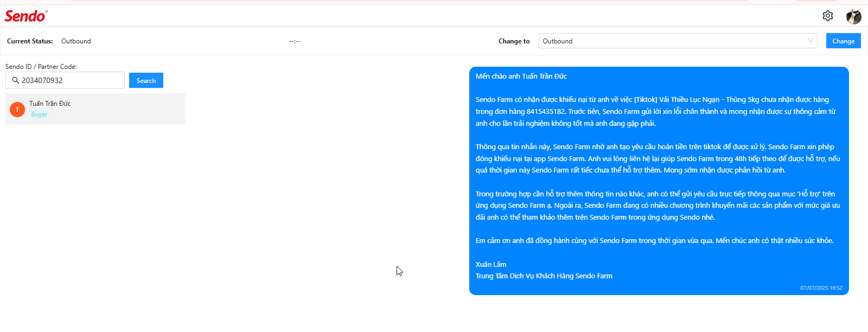Click the Current Status Outbound value
This screenshot has height=332, width=868.
(x=76, y=41)
